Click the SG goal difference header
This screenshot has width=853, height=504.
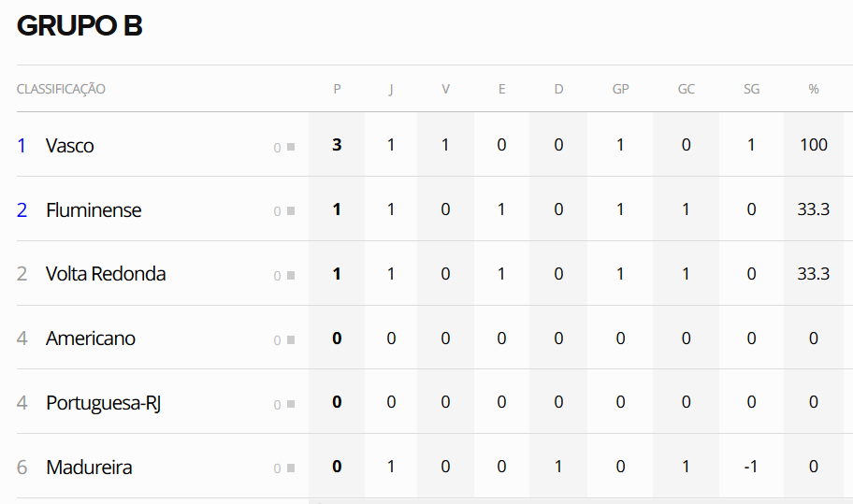coord(751,90)
